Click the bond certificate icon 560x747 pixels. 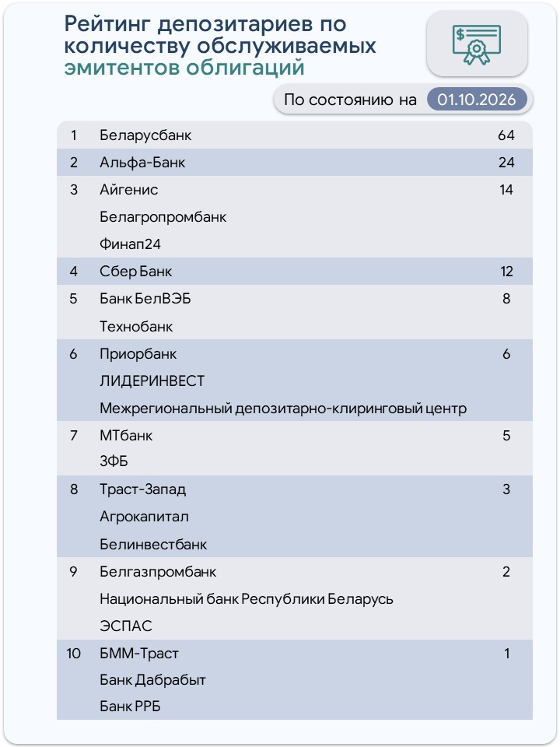(x=477, y=45)
